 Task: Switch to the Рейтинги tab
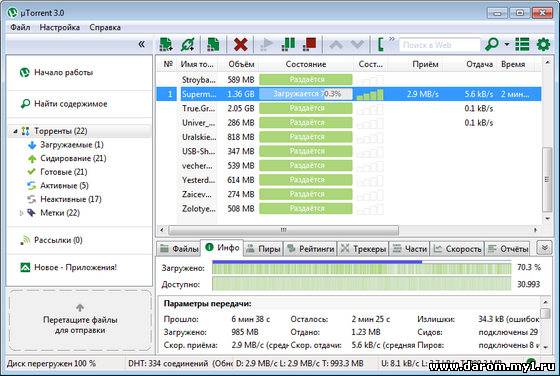[x=311, y=249]
